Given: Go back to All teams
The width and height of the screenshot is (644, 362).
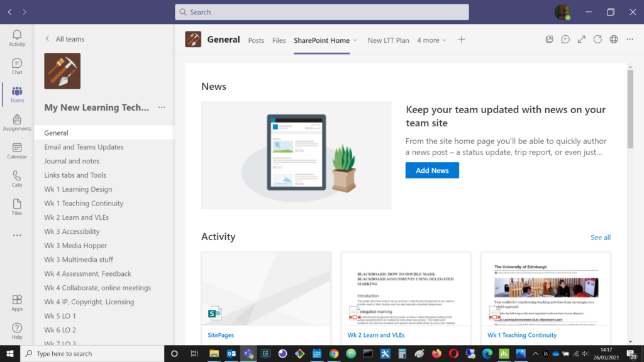Looking at the screenshot, I should coord(65,39).
